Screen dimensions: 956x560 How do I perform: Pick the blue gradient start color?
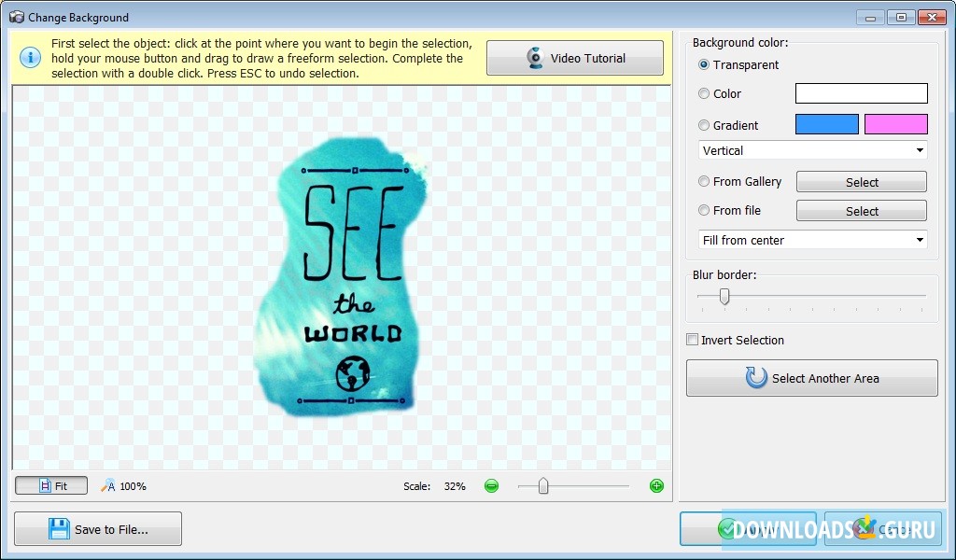[x=826, y=125]
